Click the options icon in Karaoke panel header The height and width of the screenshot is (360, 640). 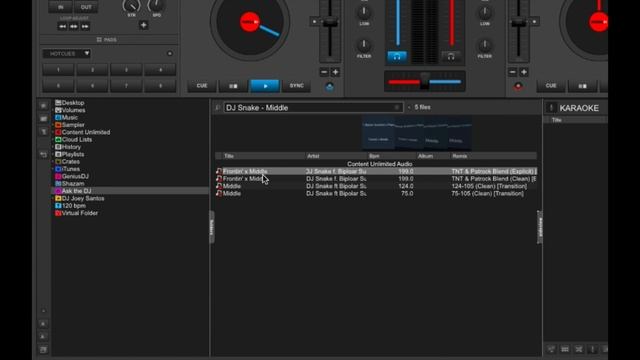(551, 108)
